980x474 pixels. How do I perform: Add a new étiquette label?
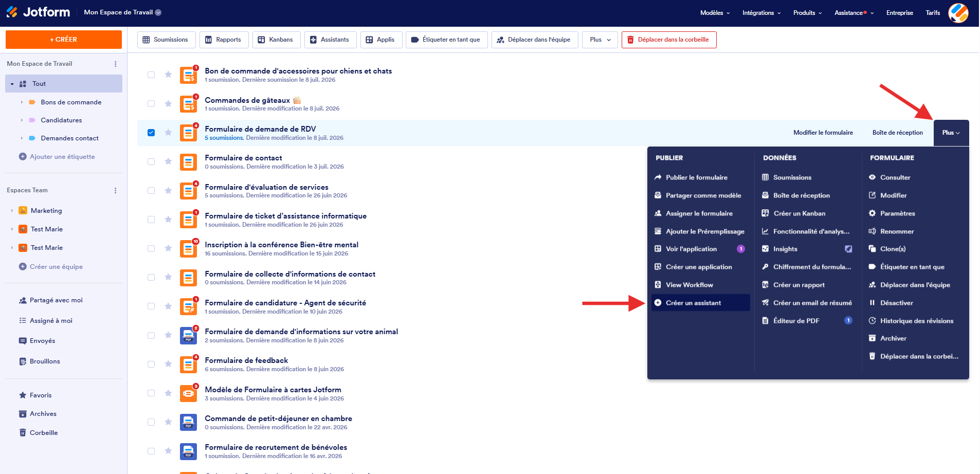click(x=57, y=157)
